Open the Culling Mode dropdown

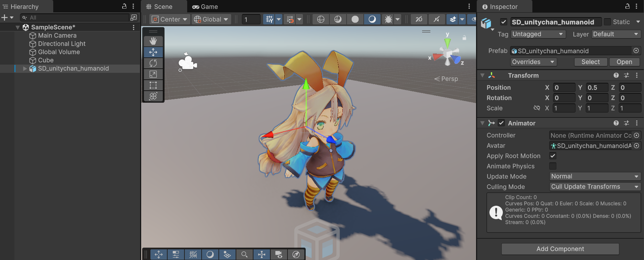(595, 187)
